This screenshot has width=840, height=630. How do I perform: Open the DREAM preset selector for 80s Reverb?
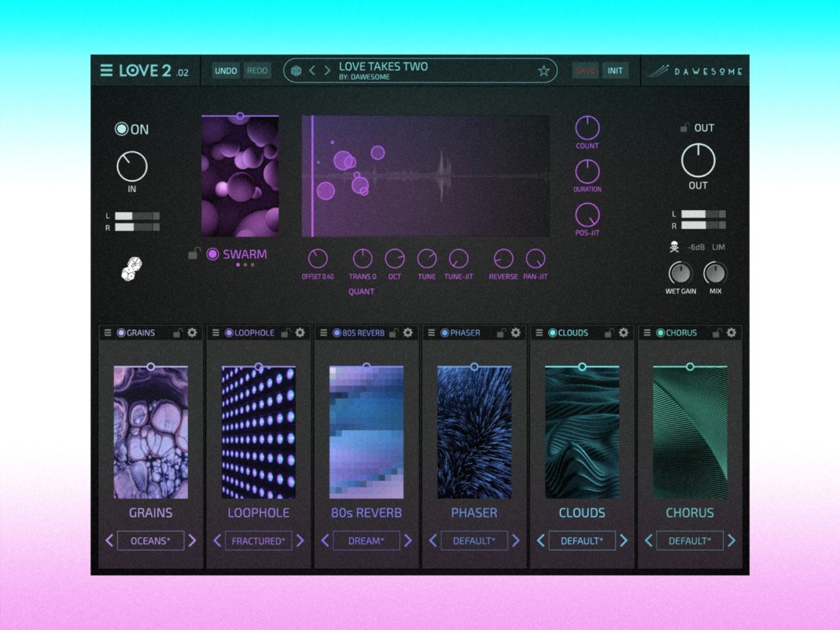[366, 540]
